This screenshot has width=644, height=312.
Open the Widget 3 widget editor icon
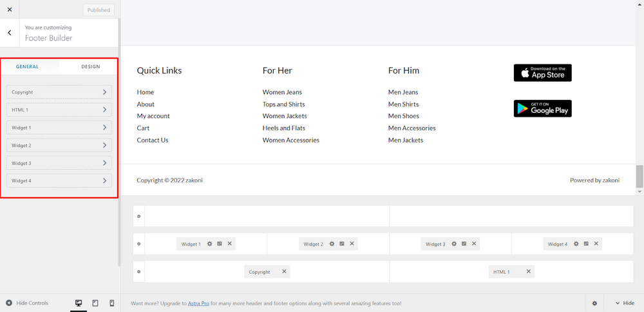pos(464,244)
